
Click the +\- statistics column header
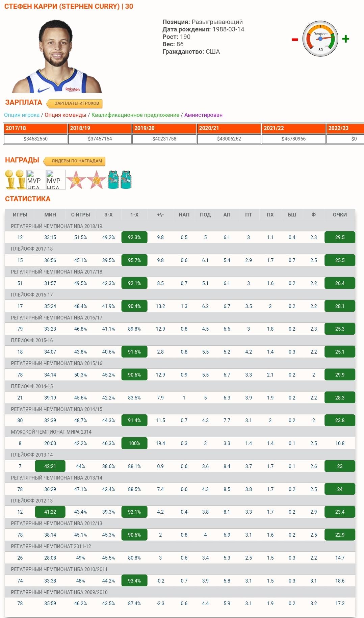(160, 215)
